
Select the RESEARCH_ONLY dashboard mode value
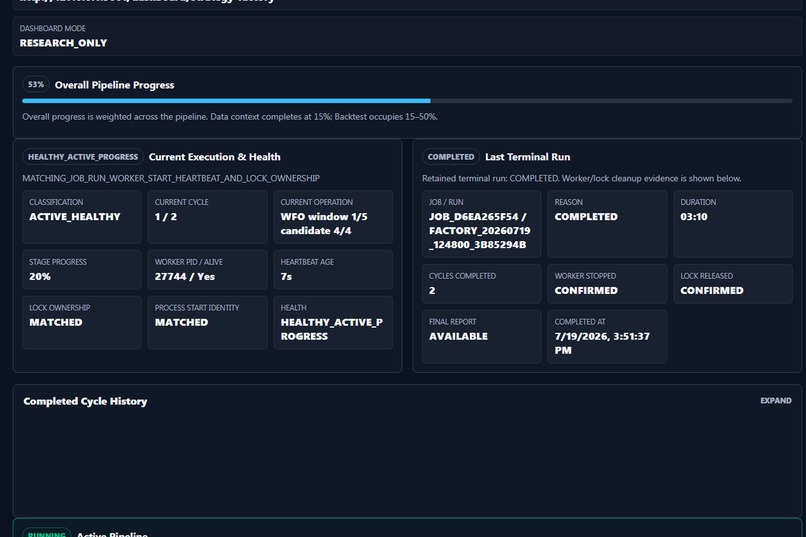pyautogui.click(x=63, y=43)
